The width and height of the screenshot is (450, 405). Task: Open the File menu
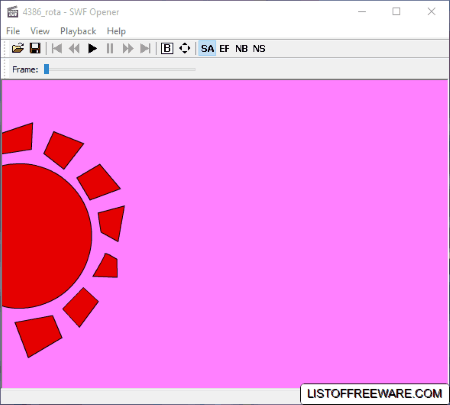click(13, 31)
